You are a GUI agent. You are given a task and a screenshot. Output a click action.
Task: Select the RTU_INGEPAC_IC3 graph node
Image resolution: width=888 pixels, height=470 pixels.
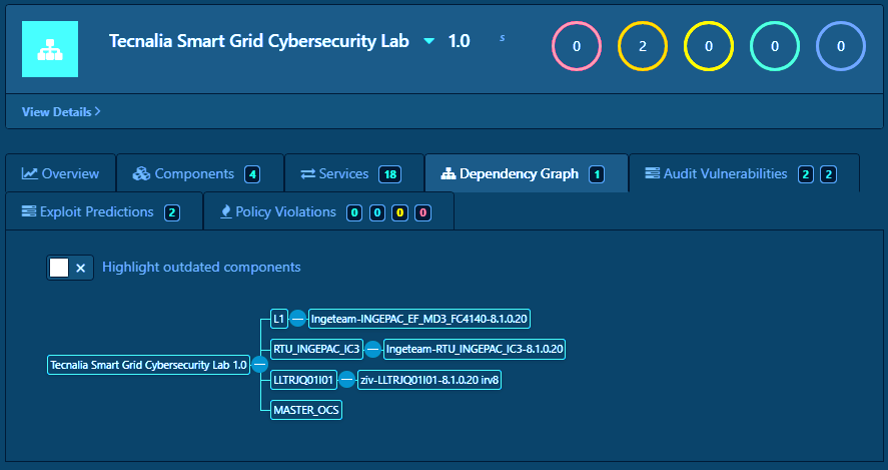(x=317, y=349)
